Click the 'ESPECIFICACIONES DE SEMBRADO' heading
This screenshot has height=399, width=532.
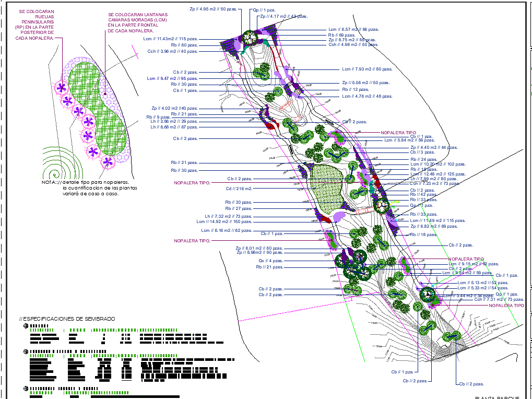click(x=67, y=319)
